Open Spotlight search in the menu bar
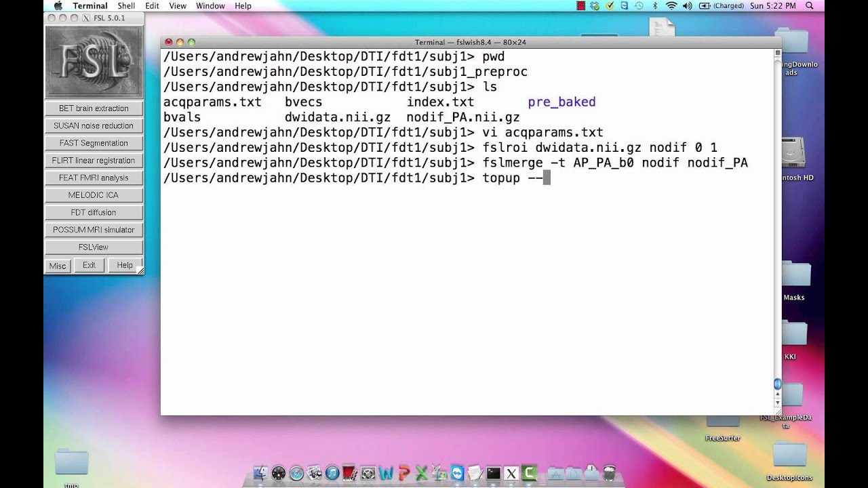 click(x=809, y=5)
